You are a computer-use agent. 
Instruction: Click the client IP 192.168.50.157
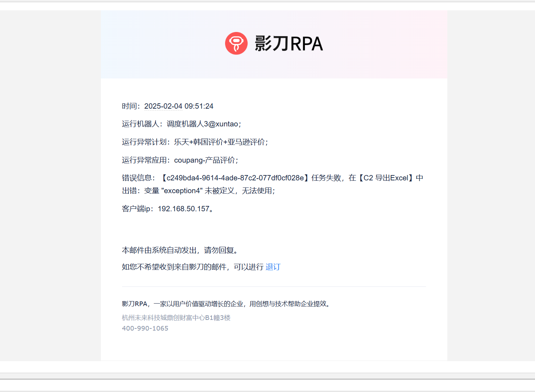point(184,209)
